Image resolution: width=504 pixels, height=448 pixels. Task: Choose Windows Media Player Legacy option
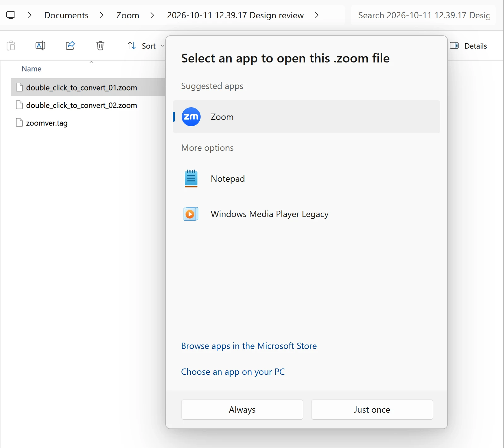click(307, 214)
